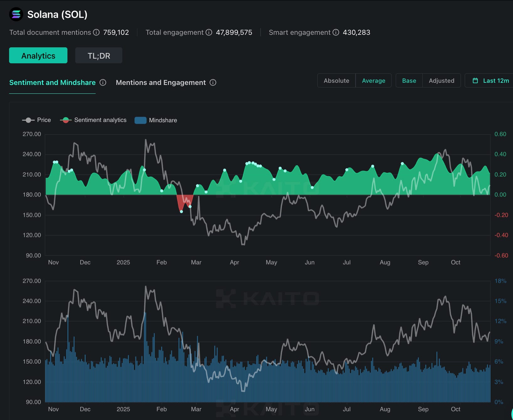The width and height of the screenshot is (513, 420).
Task: Toggle the Mindshare series in legend
Action: (156, 120)
